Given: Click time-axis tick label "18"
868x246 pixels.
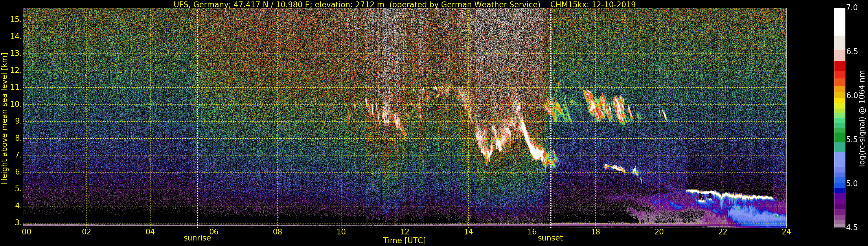Looking at the screenshot, I should [x=595, y=232].
